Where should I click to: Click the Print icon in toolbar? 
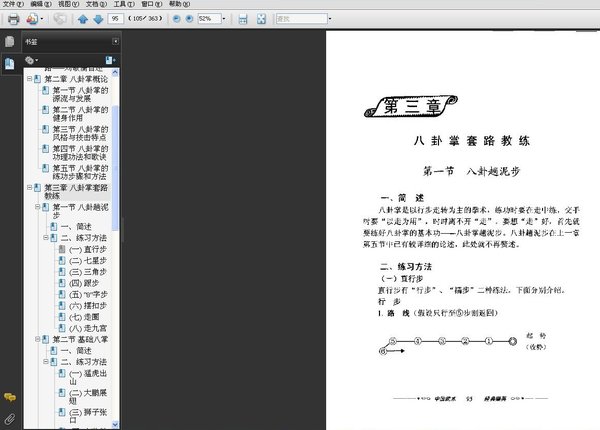pyautogui.click(x=13, y=19)
